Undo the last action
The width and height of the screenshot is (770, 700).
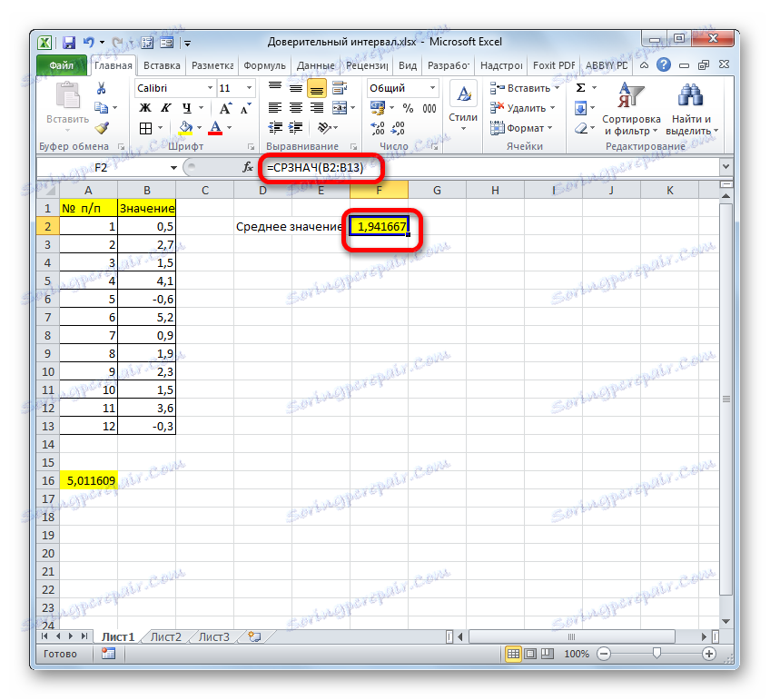[88, 43]
